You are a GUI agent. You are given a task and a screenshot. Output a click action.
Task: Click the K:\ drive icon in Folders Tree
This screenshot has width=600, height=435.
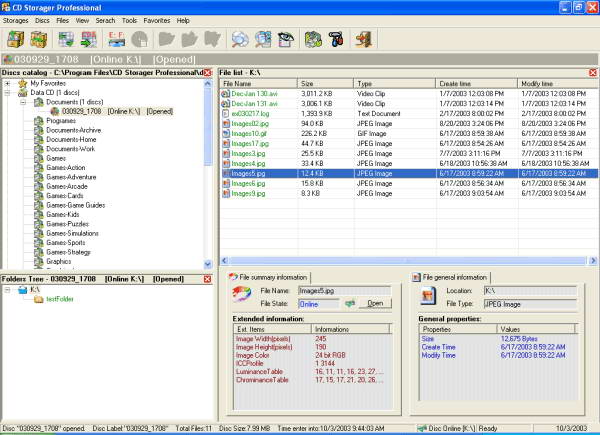coord(23,290)
